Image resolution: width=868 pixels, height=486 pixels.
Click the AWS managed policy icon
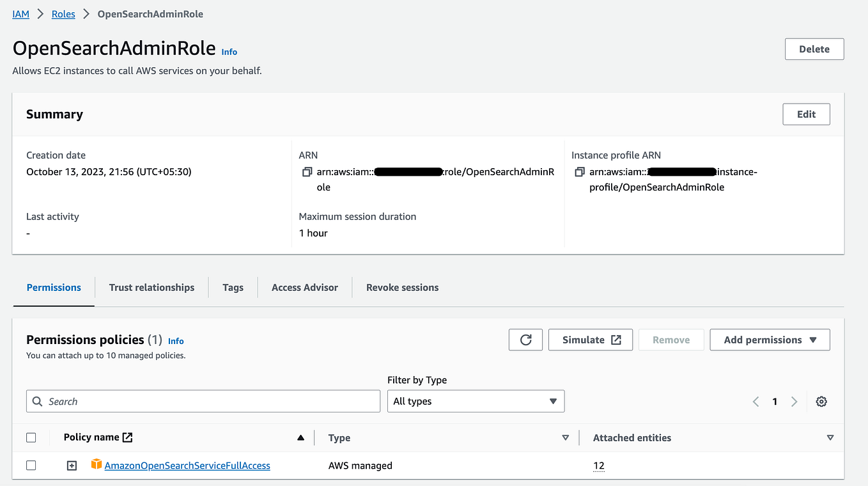(x=97, y=465)
